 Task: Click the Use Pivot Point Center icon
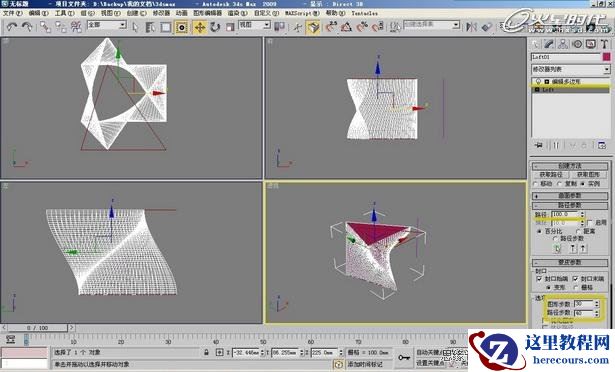point(279,27)
